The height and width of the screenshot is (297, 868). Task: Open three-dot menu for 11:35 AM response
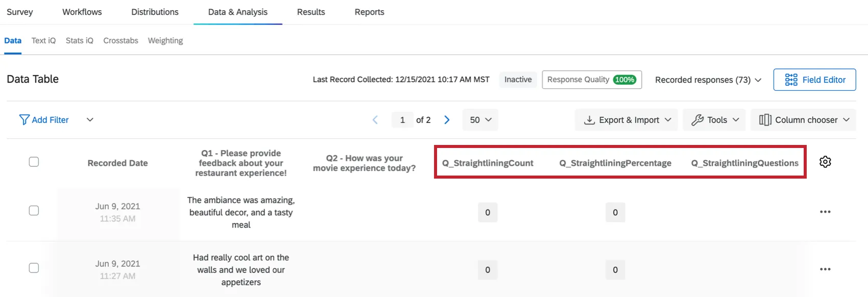click(825, 212)
